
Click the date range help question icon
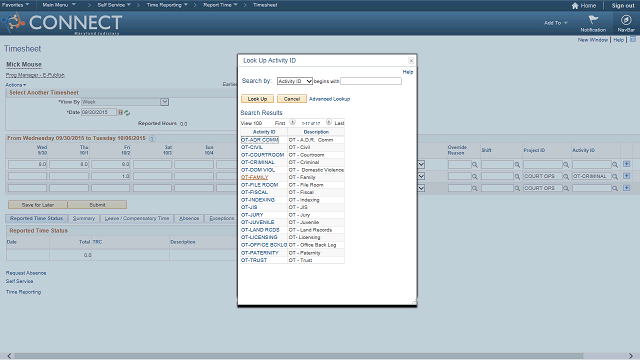(x=152, y=139)
